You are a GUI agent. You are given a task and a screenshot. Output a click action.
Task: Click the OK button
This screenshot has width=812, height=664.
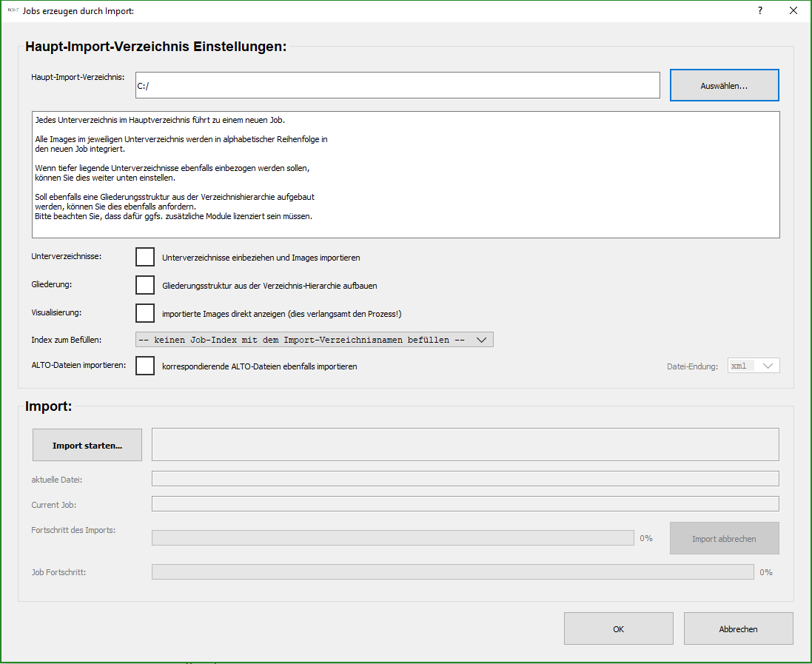click(618, 628)
